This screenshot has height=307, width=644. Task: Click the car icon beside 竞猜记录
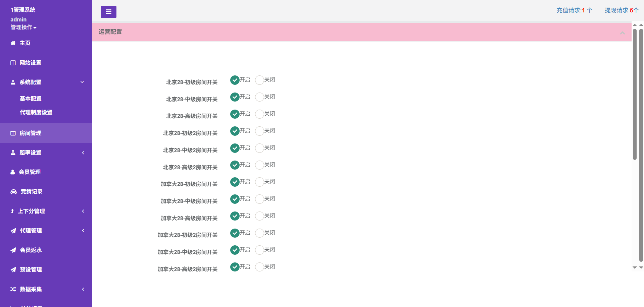pyautogui.click(x=13, y=191)
